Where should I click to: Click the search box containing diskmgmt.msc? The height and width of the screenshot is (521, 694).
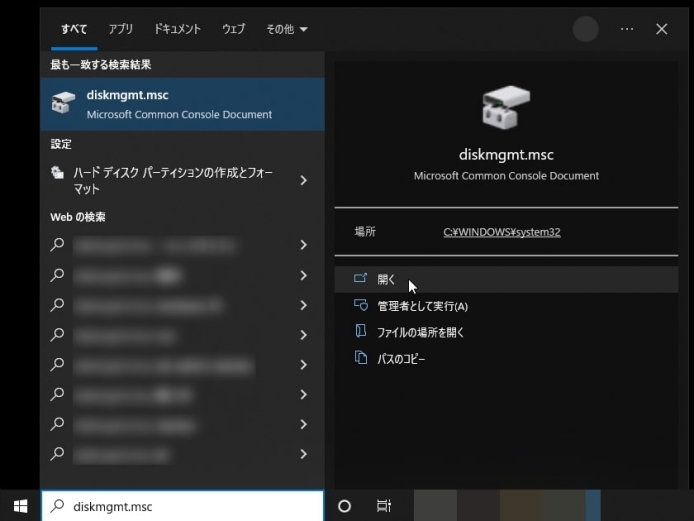(x=182, y=506)
